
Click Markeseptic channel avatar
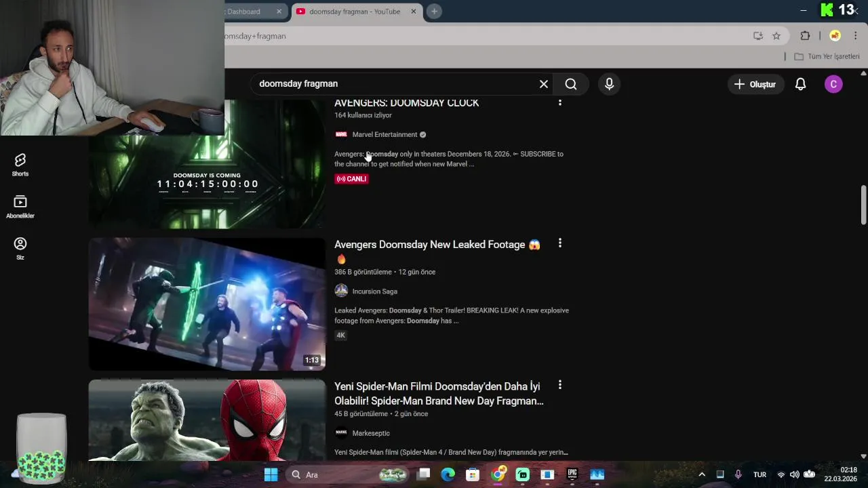pos(341,432)
